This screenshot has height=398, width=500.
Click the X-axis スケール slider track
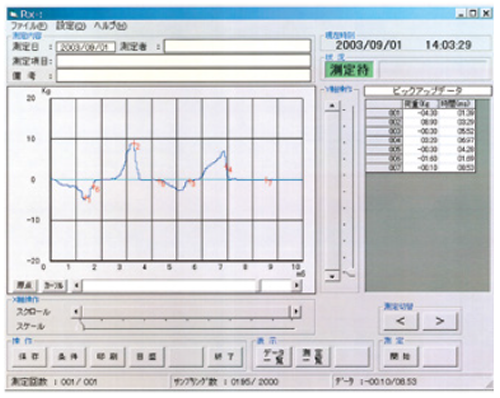pyautogui.click(x=187, y=326)
